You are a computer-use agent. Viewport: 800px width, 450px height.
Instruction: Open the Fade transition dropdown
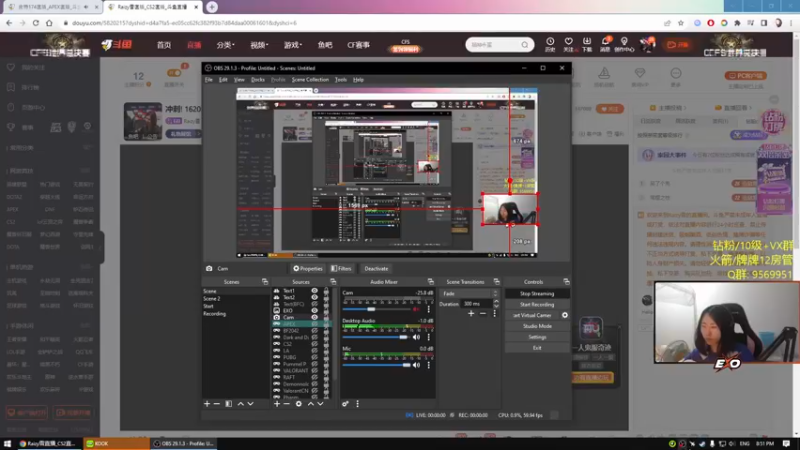469,293
